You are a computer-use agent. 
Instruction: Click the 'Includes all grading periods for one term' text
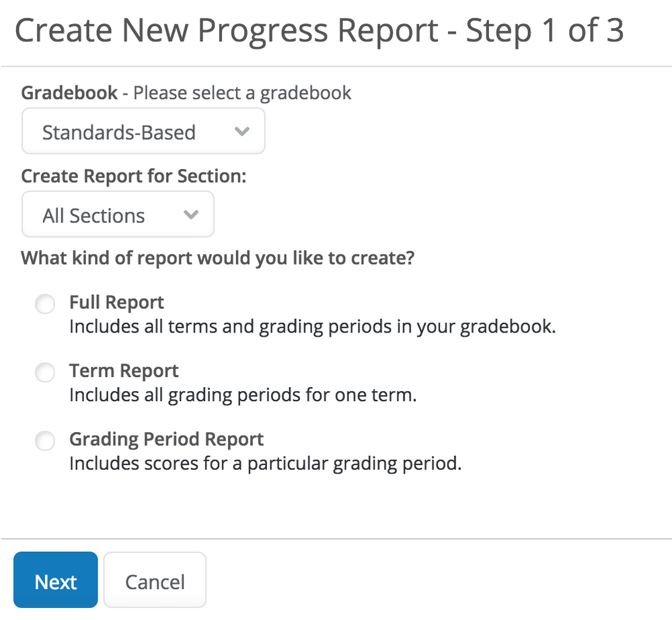coord(243,395)
